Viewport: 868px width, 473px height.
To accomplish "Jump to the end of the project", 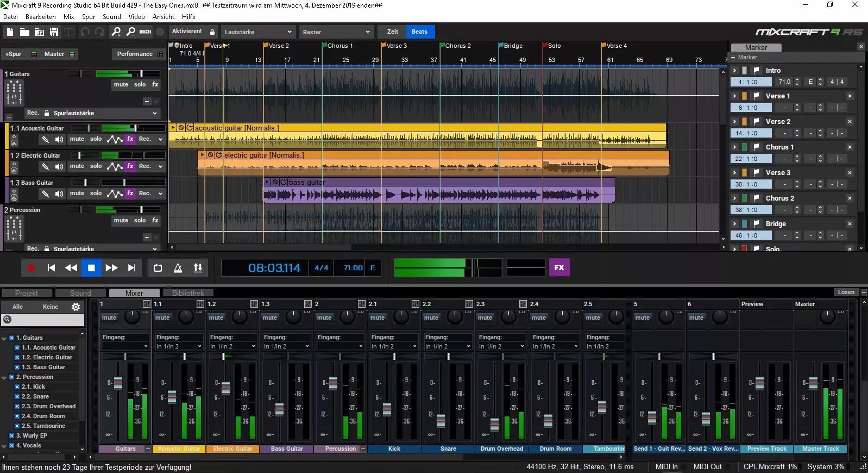I will tap(131, 267).
